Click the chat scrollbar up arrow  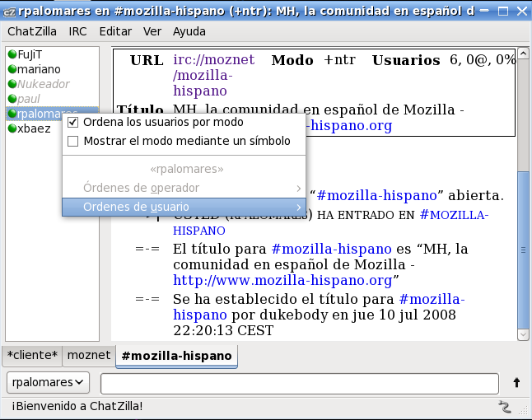pos(523,54)
